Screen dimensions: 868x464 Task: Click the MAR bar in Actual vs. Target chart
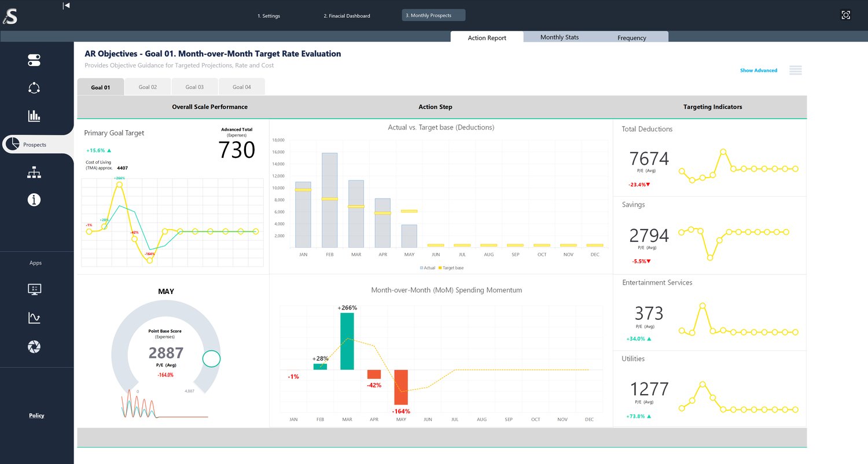pos(356,214)
